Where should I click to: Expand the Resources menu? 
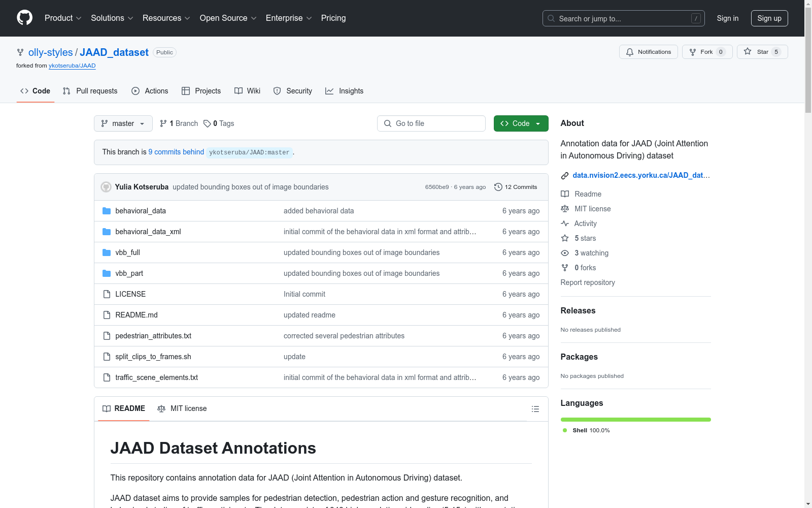click(166, 18)
